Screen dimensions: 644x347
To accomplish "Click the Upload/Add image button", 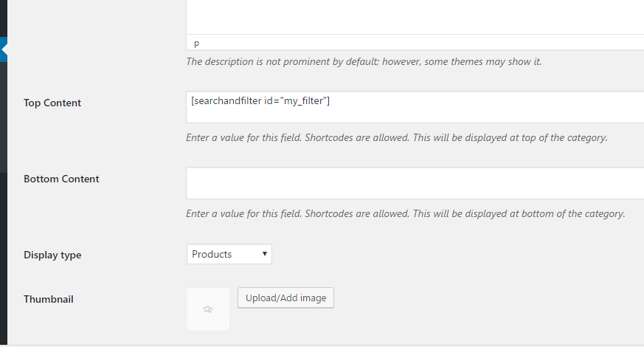I will pos(286,298).
